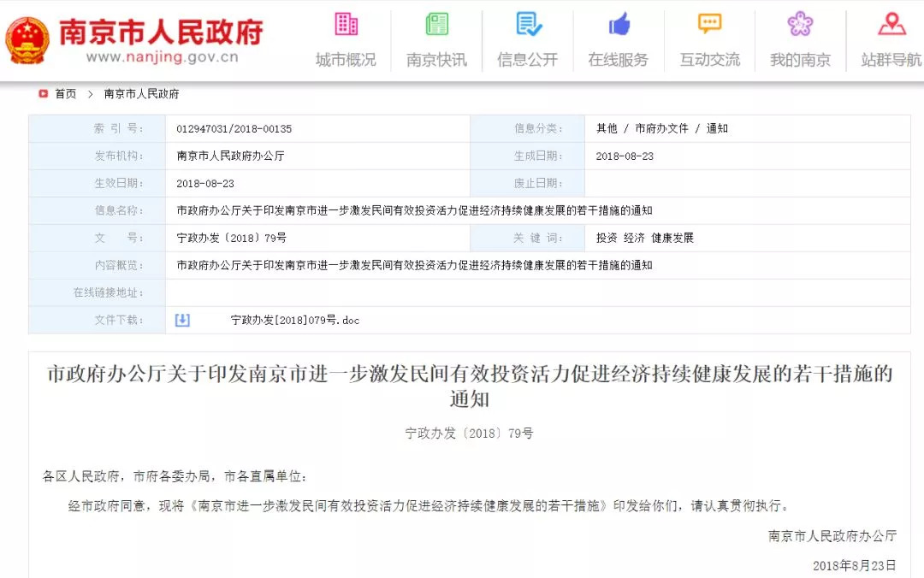Image resolution: width=924 pixels, height=578 pixels.
Task: Select 宁政办发〔2018〕79号 in table
Action: point(232,238)
